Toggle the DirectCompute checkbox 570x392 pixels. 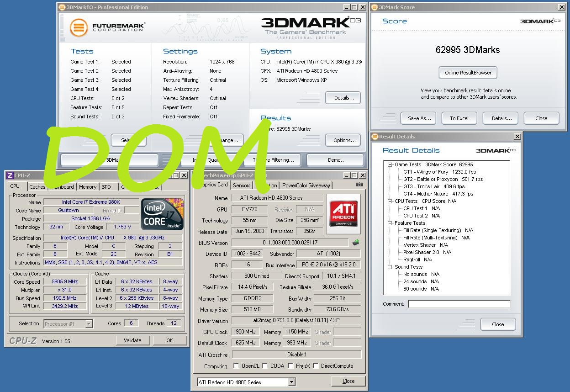pyautogui.click(x=316, y=366)
